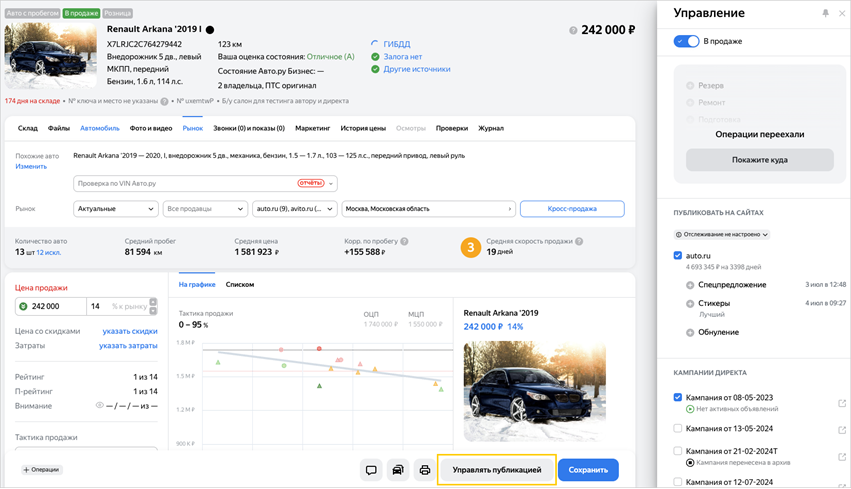The height and width of the screenshot is (489, 851).
Task: Pin the Управление panel with pin icon
Action: (x=825, y=14)
